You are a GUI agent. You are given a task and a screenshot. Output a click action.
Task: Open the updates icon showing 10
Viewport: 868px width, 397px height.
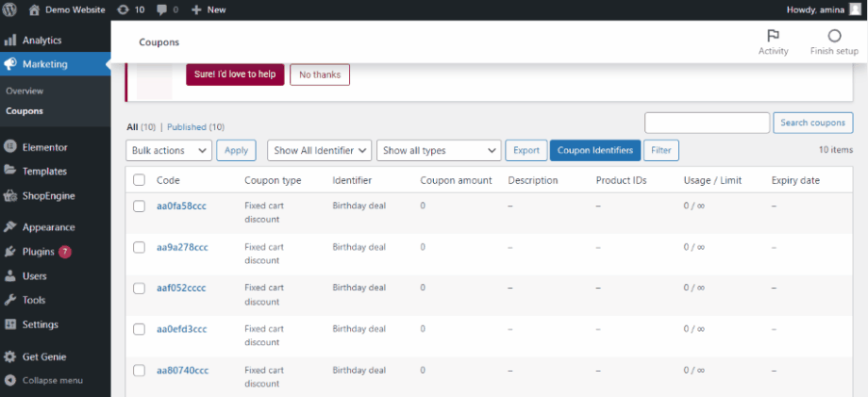pos(124,9)
